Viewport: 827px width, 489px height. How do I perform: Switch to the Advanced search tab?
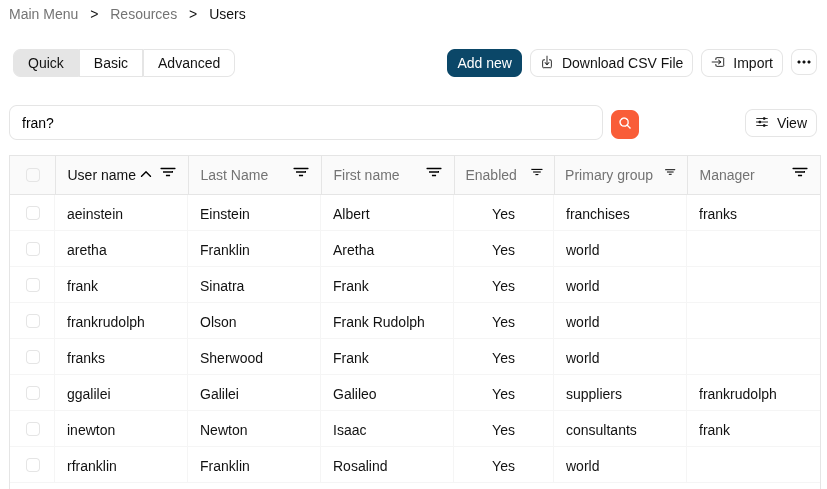coord(189,63)
